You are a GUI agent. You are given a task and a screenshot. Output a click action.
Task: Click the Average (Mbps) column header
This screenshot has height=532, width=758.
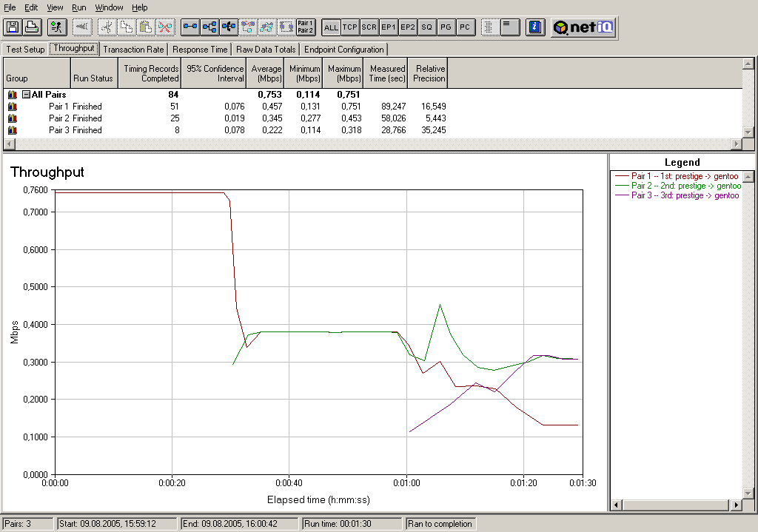pyautogui.click(x=266, y=73)
